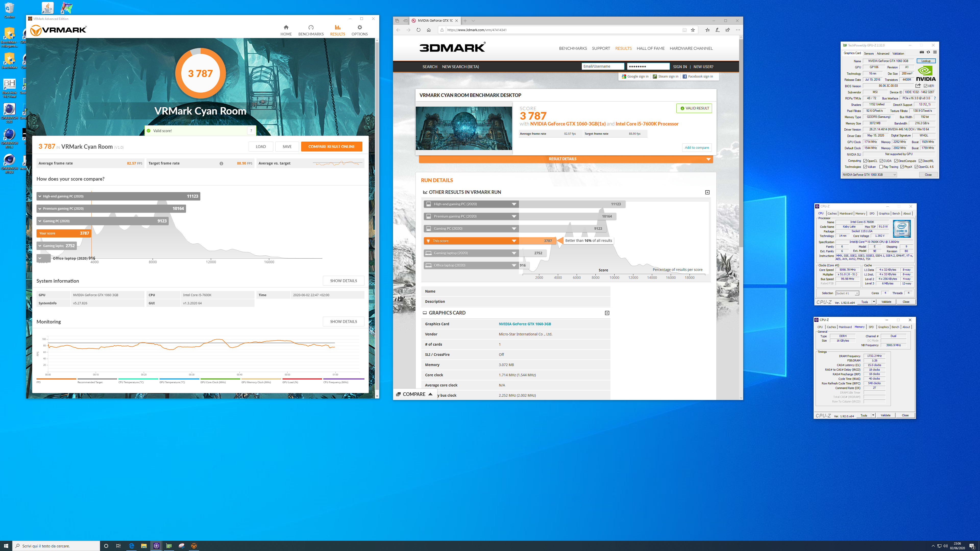Open File Explorer in taskbar

(x=144, y=546)
